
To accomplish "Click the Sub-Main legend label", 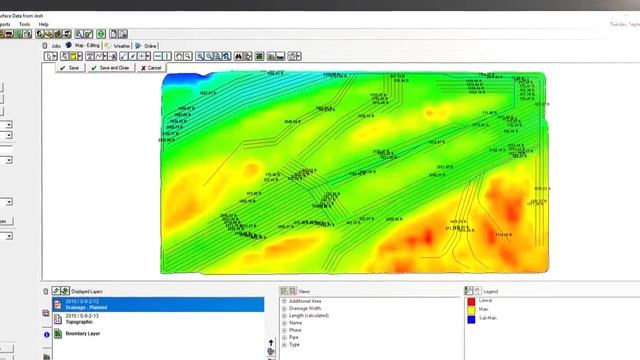I will coord(487,318).
